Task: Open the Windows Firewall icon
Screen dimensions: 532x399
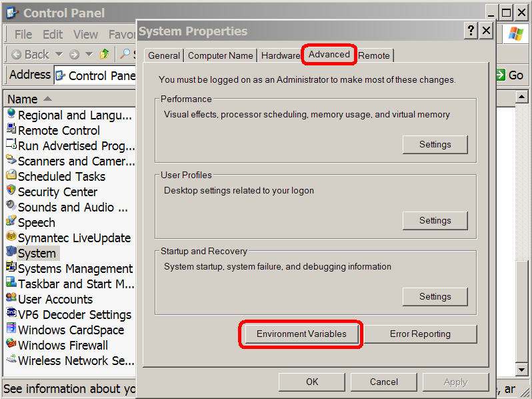Action: pyautogui.click(x=11, y=344)
